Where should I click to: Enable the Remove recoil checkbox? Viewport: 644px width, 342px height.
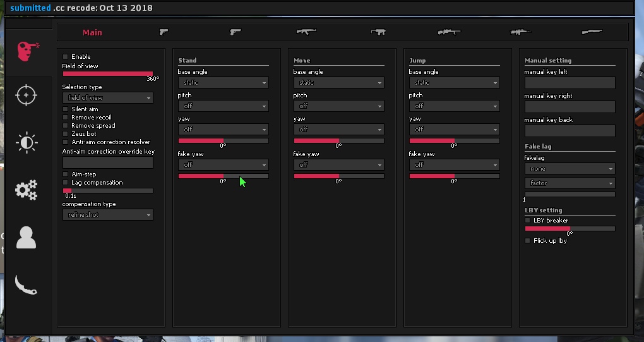[x=66, y=118]
